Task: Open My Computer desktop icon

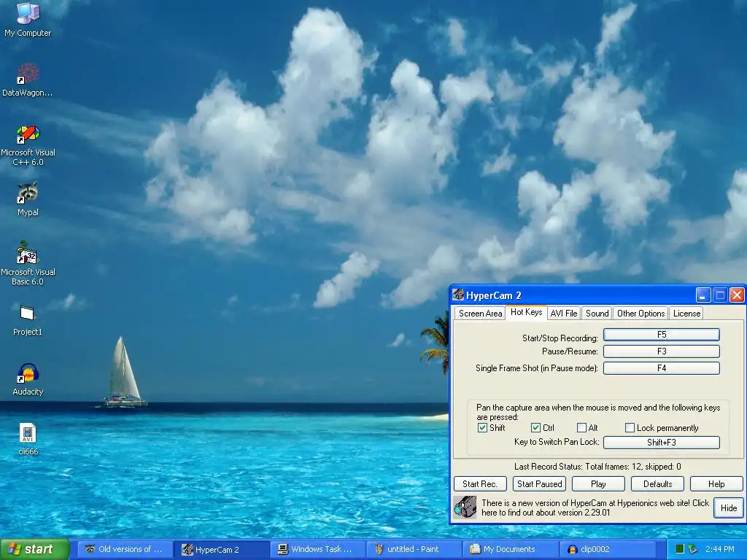Action: tap(28, 13)
